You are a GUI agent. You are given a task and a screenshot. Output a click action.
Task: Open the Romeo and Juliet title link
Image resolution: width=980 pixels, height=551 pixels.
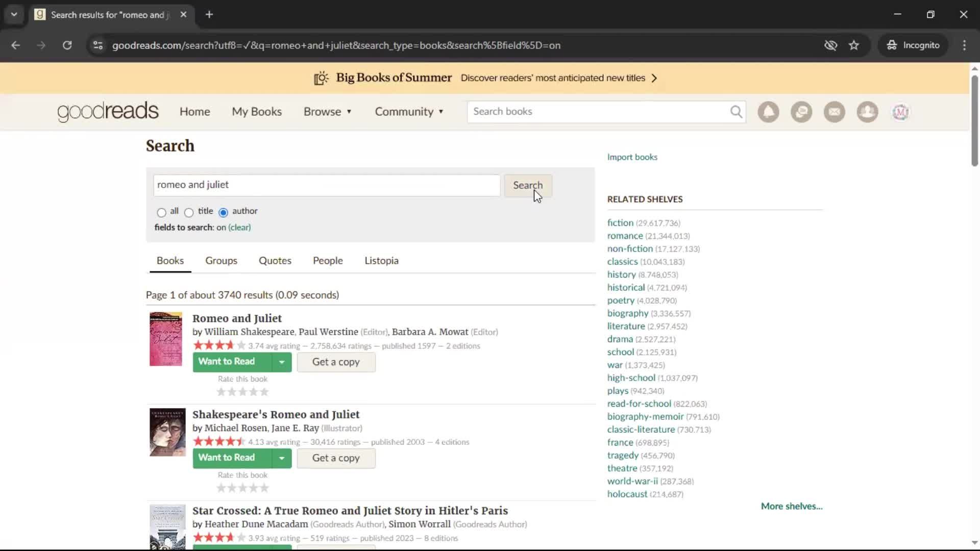point(237,318)
